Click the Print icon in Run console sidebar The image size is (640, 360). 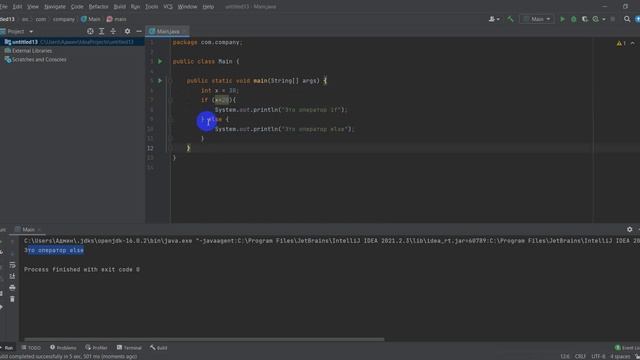coord(12,288)
